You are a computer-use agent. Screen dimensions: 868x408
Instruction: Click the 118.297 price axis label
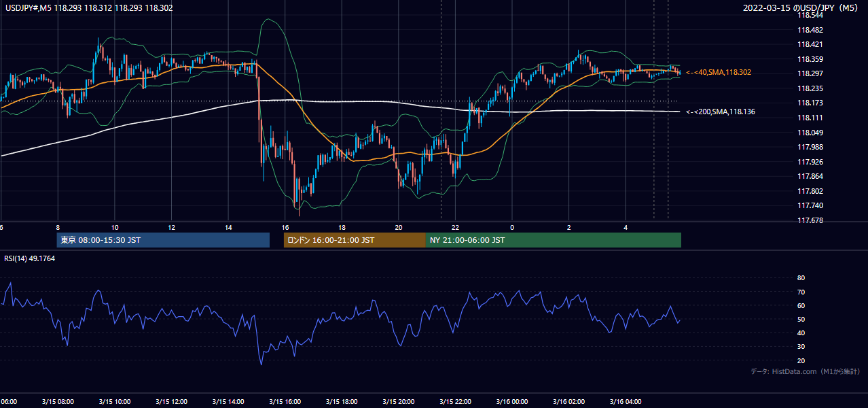810,73
